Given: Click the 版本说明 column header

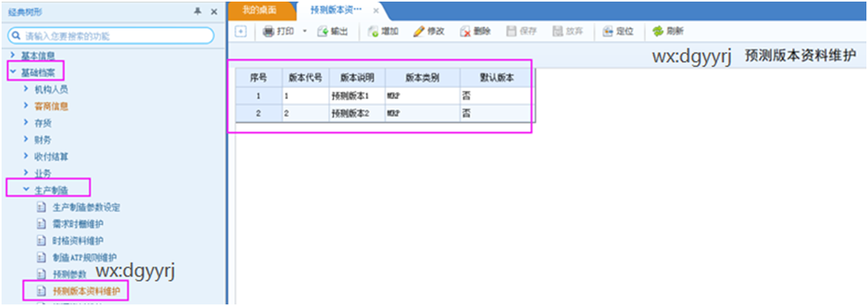Looking at the screenshot, I should (x=357, y=78).
